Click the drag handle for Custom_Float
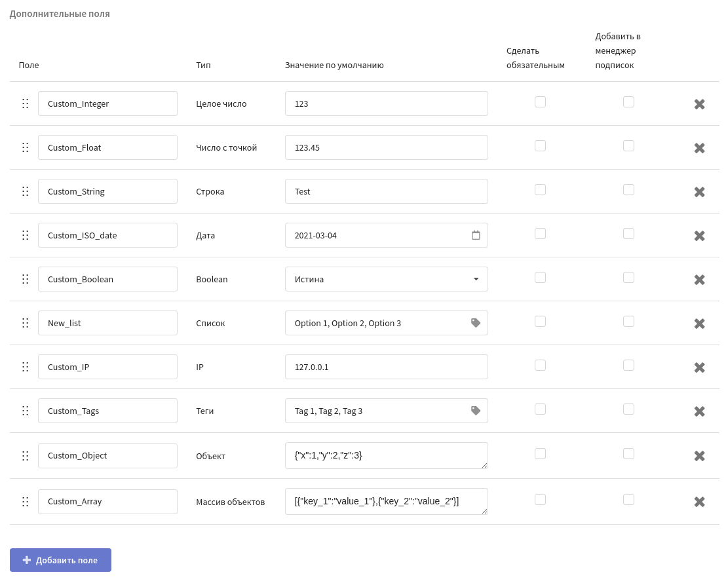Image resolution: width=728 pixels, height=581 pixels. 25,147
